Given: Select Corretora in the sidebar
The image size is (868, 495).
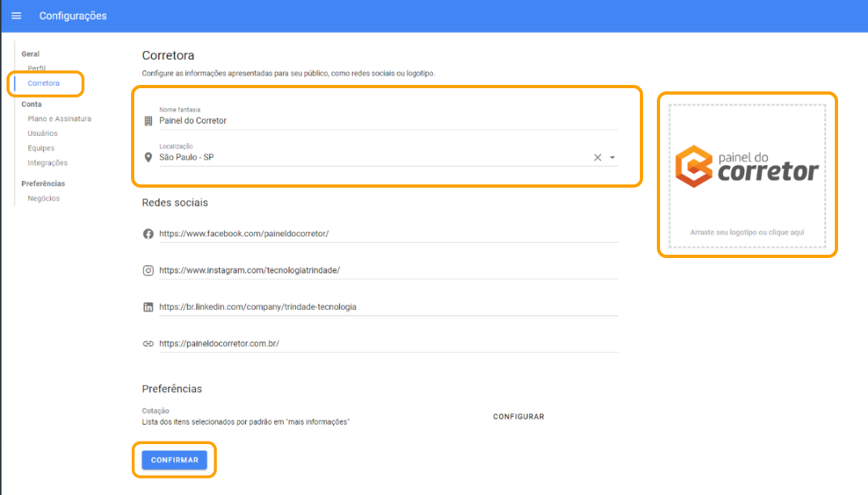Looking at the screenshot, I should 44,83.
